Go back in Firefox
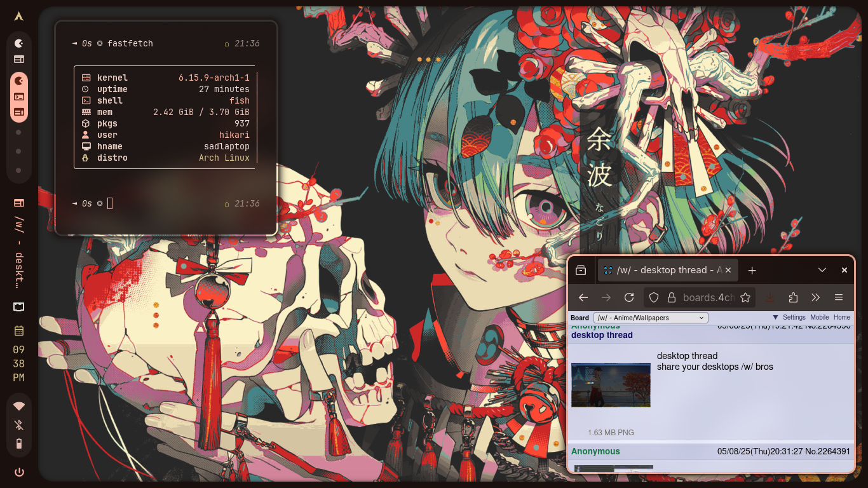The image size is (868, 488). 583,297
